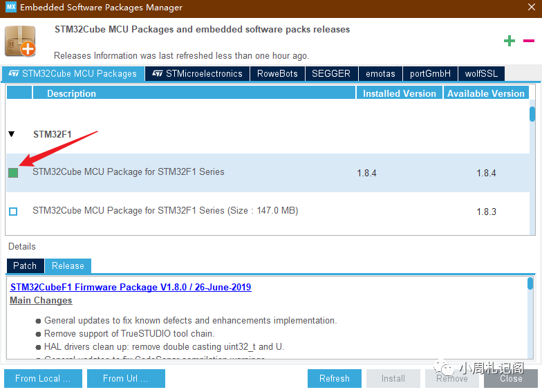
Task: Open the SEGGER tab
Action: pos(331,73)
